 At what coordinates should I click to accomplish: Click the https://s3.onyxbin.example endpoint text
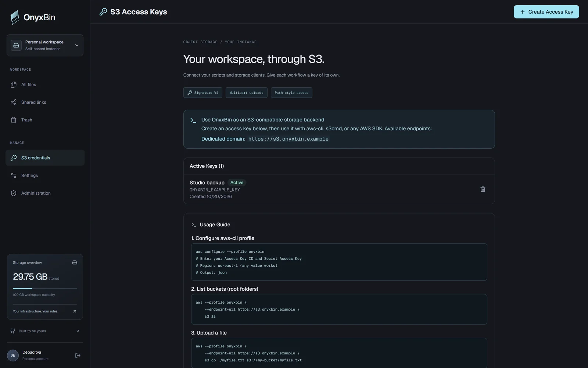[288, 139]
